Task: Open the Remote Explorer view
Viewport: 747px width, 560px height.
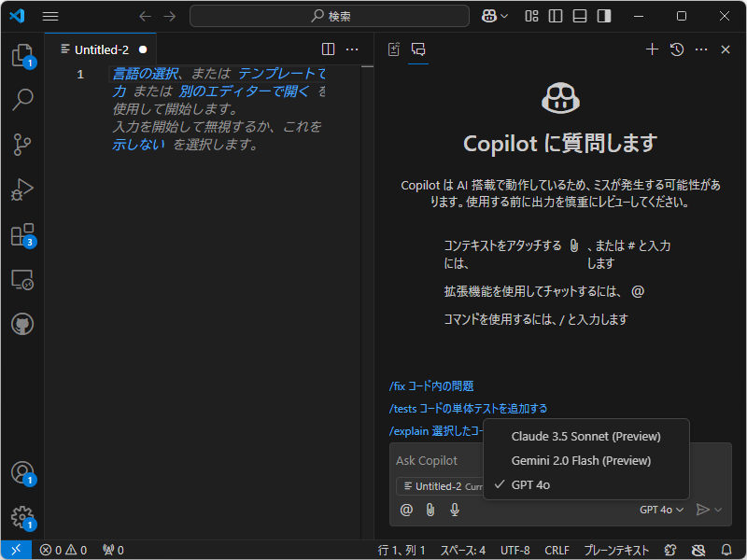Action: click(22, 280)
